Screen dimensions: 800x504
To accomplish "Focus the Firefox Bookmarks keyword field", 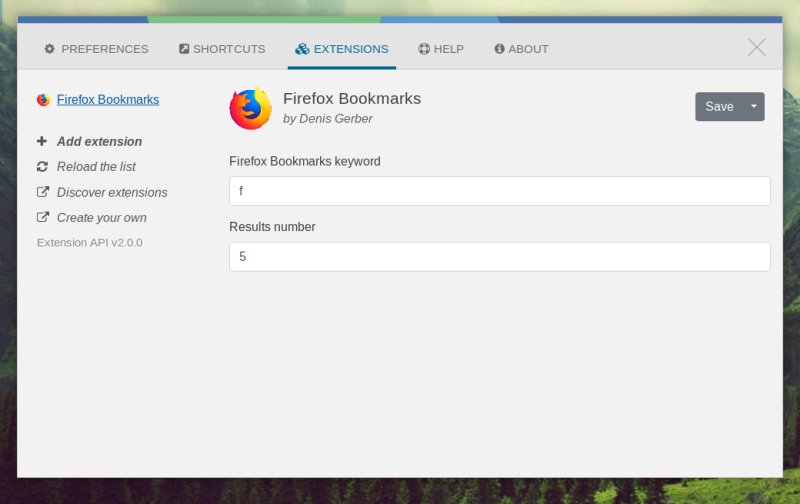I will click(499, 191).
